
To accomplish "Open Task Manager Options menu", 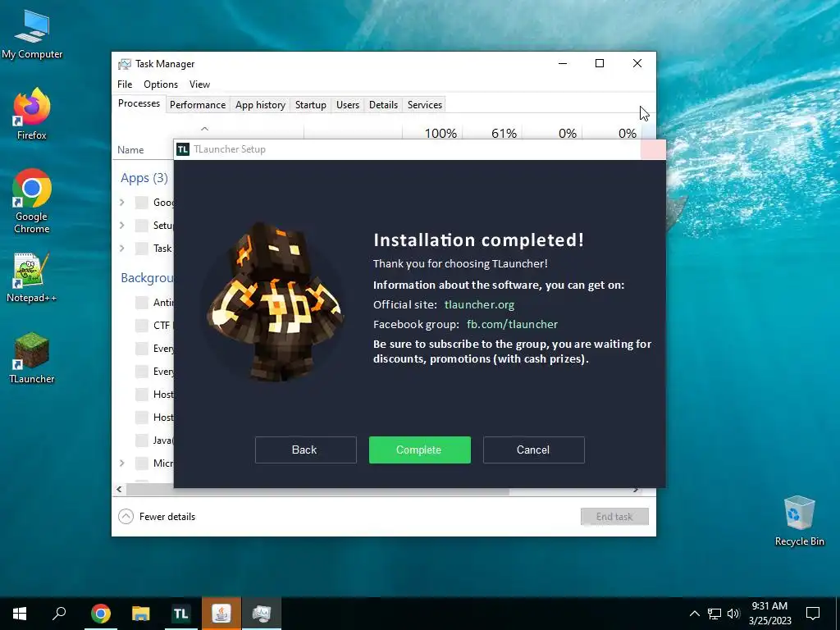I will (x=161, y=84).
